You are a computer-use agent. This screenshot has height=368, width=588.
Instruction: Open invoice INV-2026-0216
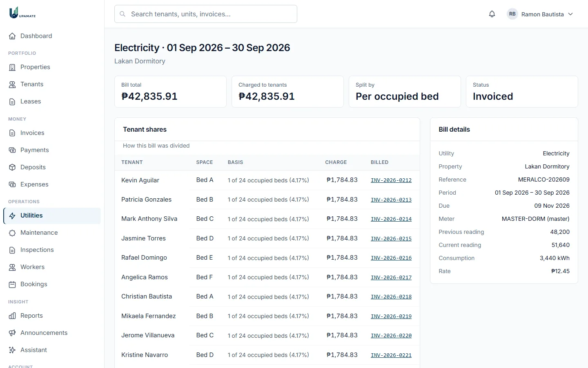pyautogui.click(x=391, y=258)
